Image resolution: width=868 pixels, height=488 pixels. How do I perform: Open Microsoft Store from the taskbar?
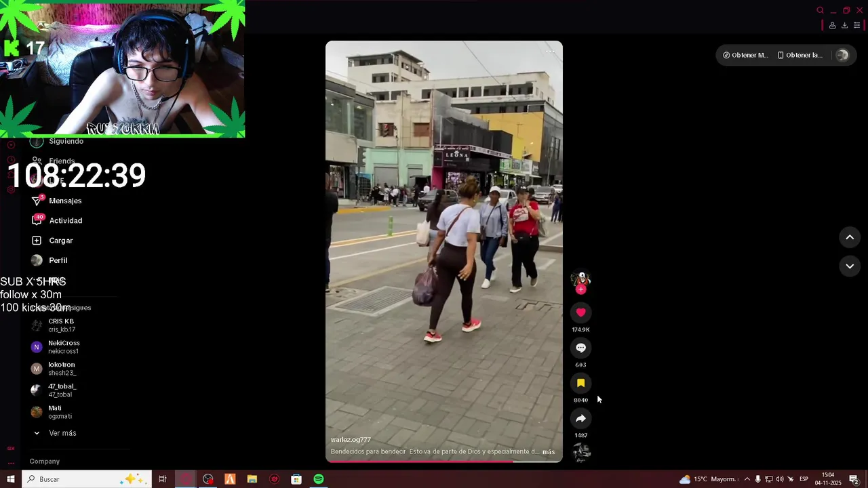296,479
